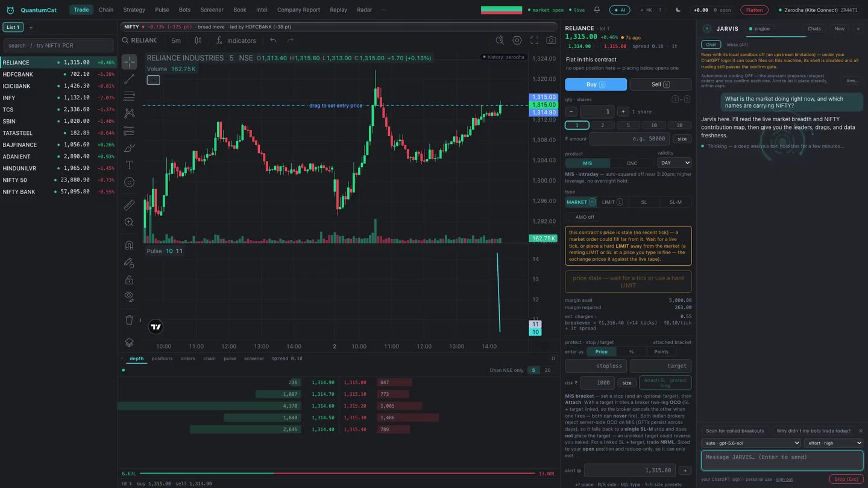This screenshot has width=868, height=488.
Task: Open the validity DAY dropdown
Action: pyautogui.click(x=674, y=163)
